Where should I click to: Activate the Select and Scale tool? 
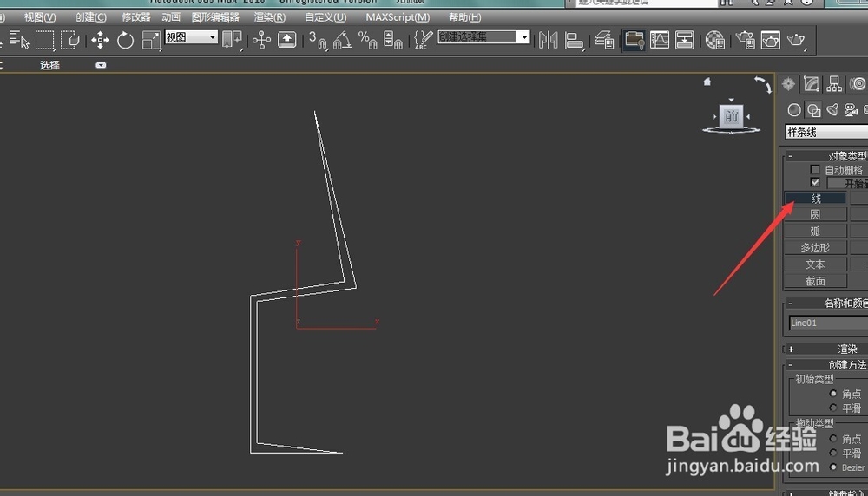[150, 40]
